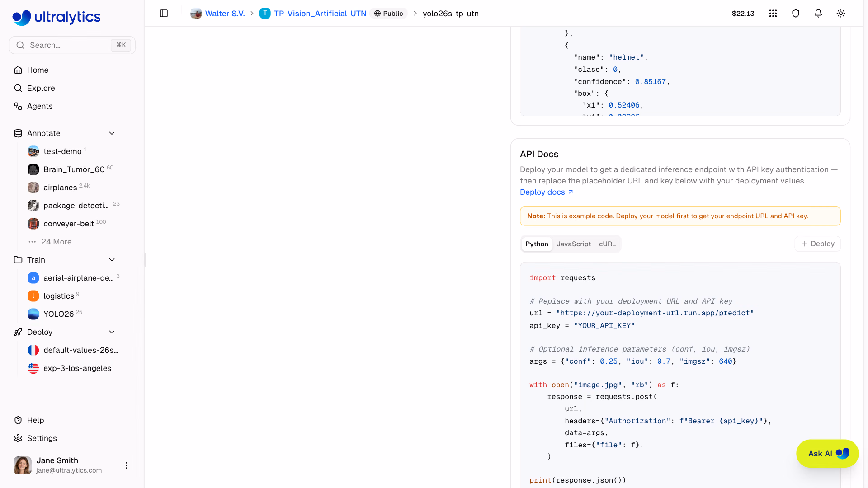Click the $22.13 balance
Viewport: 868px width, 488px height.
743,14
